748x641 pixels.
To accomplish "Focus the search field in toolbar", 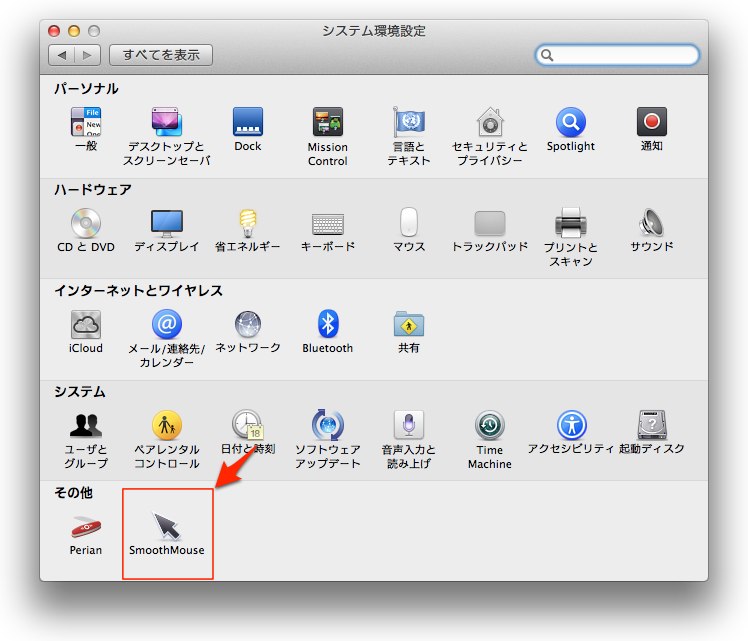I will click(617, 55).
